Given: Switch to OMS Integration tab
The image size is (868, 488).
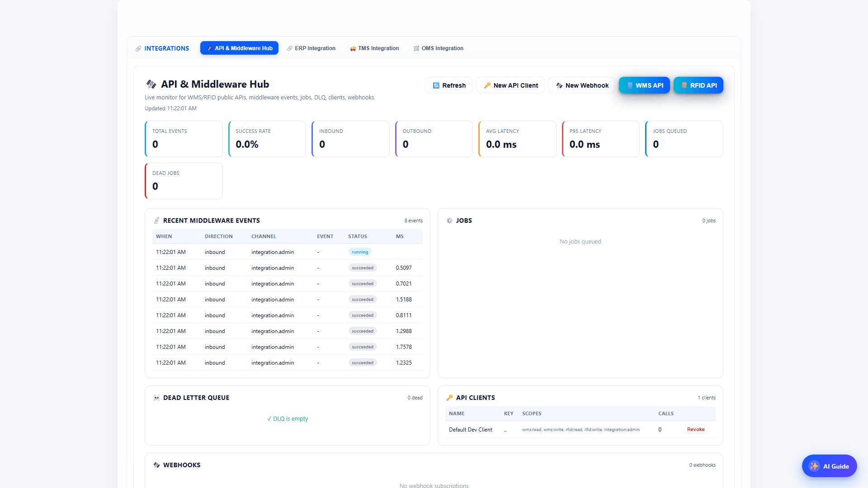Looking at the screenshot, I should (x=438, y=48).
